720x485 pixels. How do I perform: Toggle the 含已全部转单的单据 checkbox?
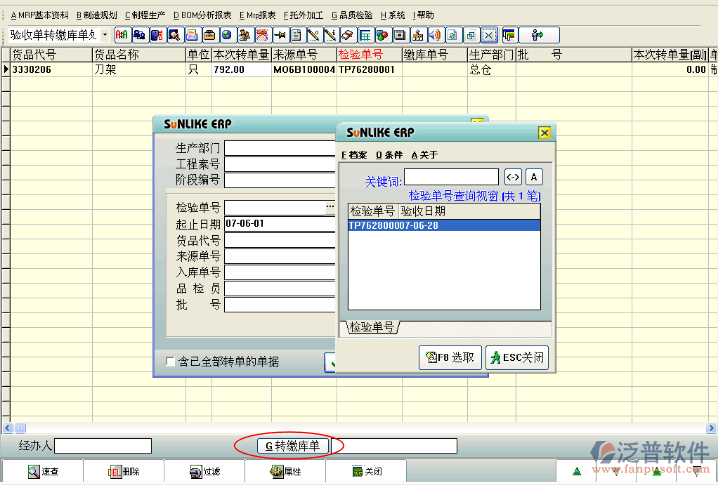(x=170, y=361)
